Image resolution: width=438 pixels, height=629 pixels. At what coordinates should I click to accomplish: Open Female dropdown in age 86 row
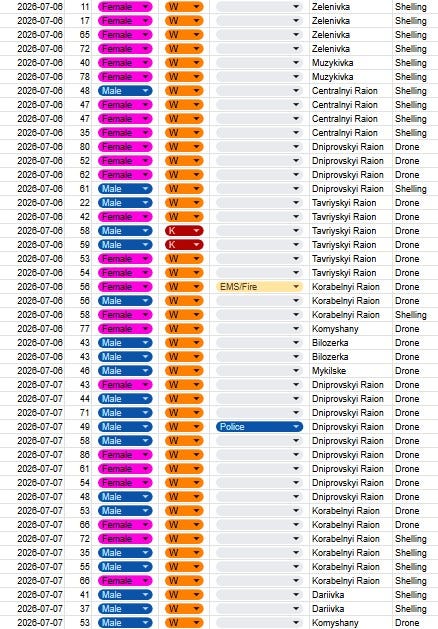pyautogui.click(x=125, y=455)
